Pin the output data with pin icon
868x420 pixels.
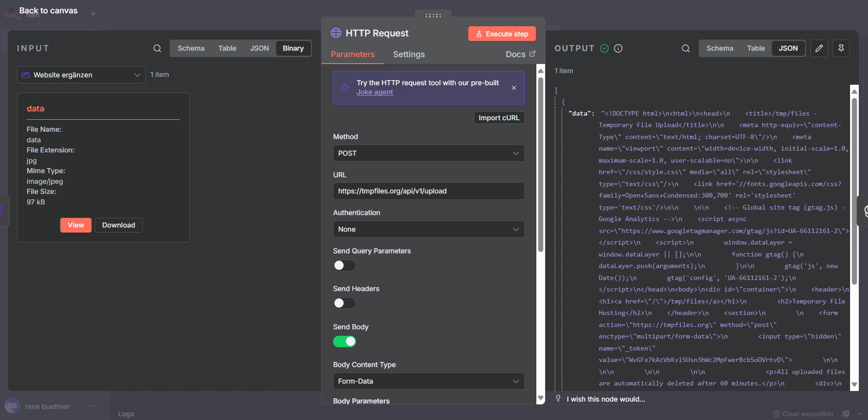tap(841, 48)
